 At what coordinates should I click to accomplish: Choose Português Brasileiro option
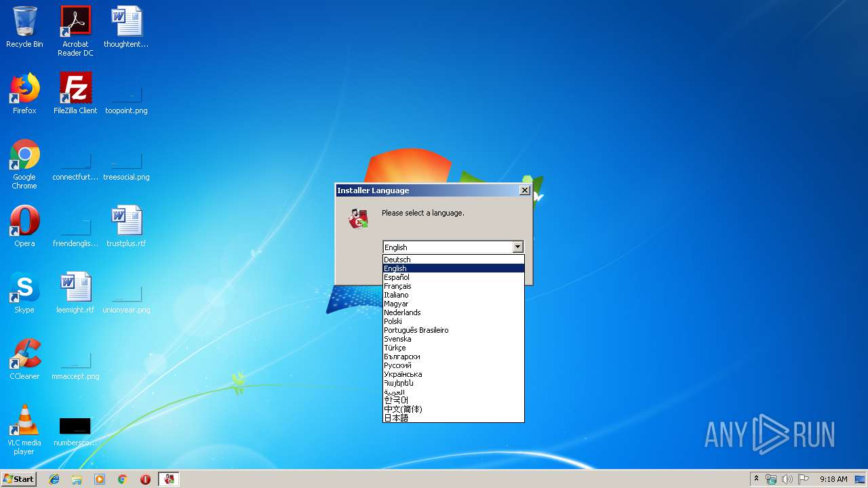453,330
